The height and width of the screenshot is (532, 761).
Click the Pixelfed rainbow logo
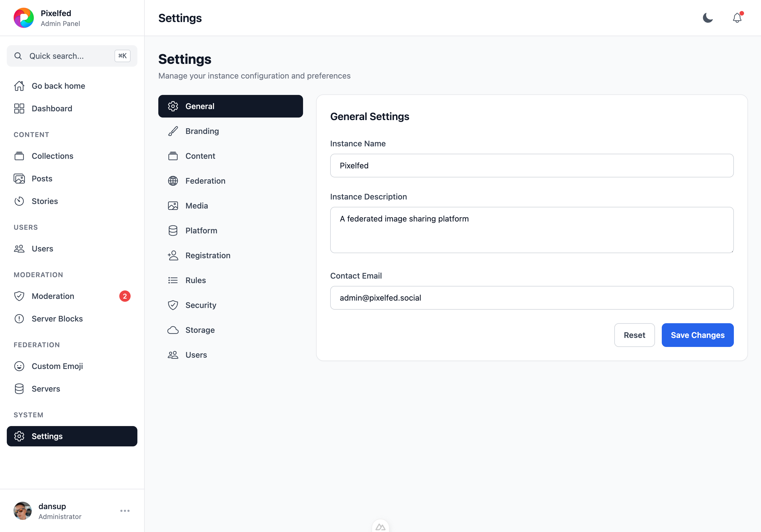(23, 18)
